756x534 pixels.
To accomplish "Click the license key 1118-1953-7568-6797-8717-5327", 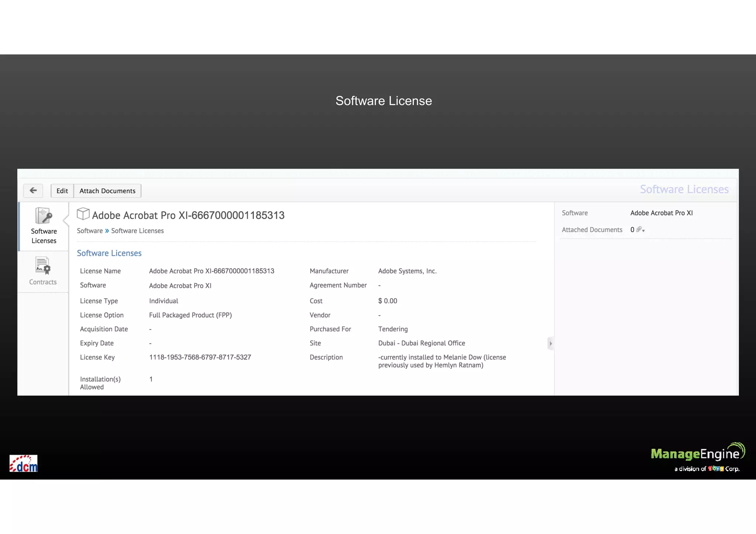I will [x=200, y=357].
